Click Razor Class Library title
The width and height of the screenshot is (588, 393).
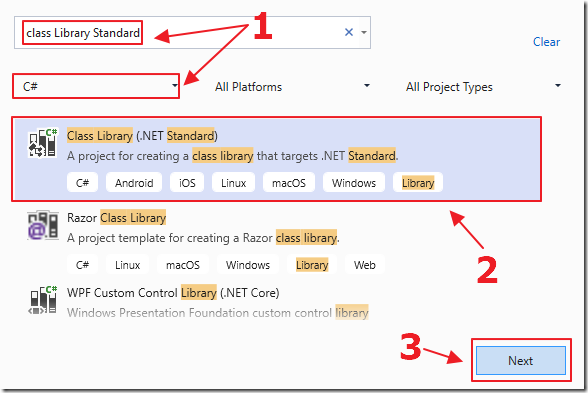[116, 218]
